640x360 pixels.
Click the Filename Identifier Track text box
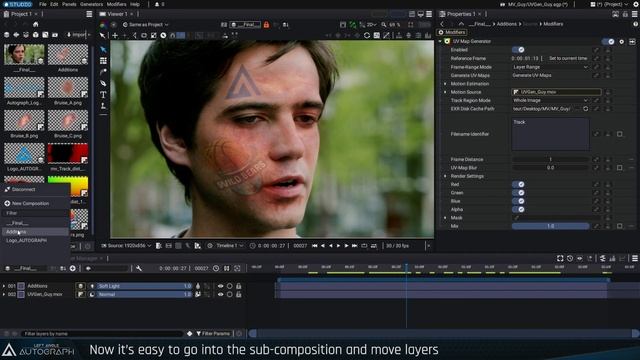550,134
